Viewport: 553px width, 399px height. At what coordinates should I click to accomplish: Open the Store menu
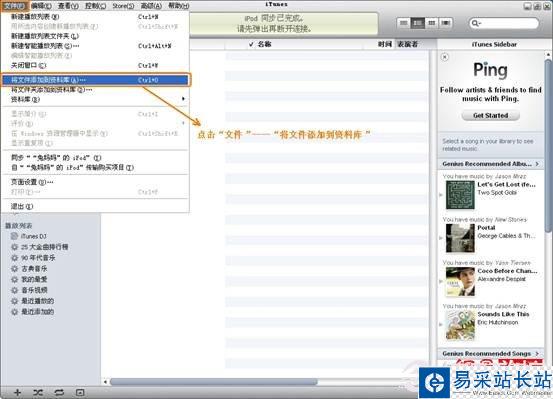[123, 6]
